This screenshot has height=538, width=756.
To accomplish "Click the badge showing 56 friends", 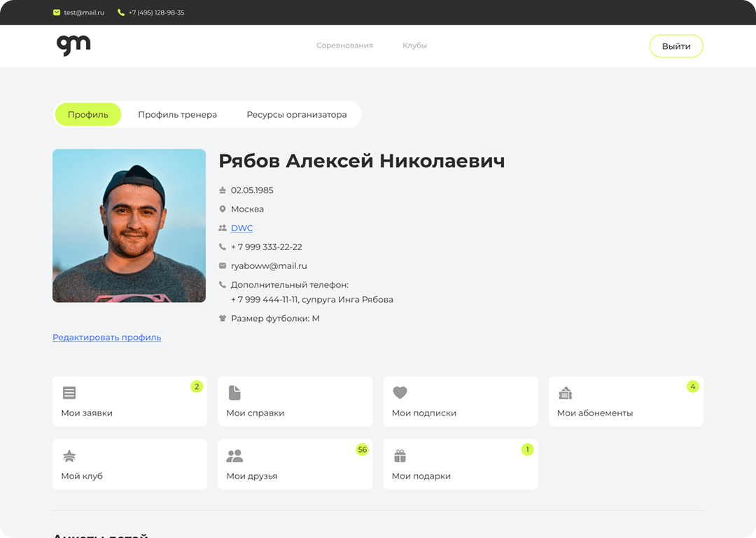I will 362,450.
